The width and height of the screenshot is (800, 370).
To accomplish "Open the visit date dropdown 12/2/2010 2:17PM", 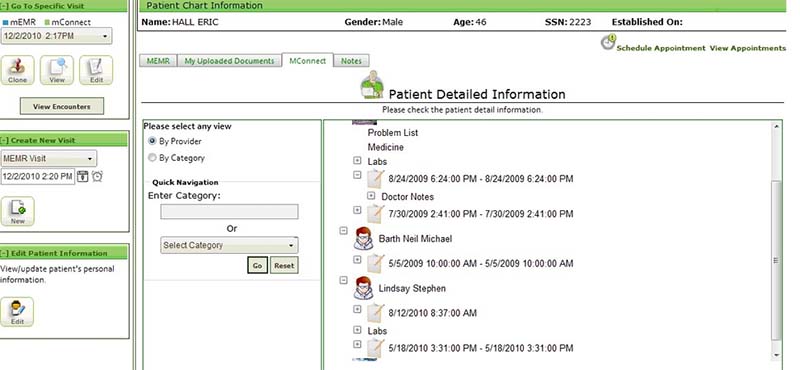I will point(57,36).
